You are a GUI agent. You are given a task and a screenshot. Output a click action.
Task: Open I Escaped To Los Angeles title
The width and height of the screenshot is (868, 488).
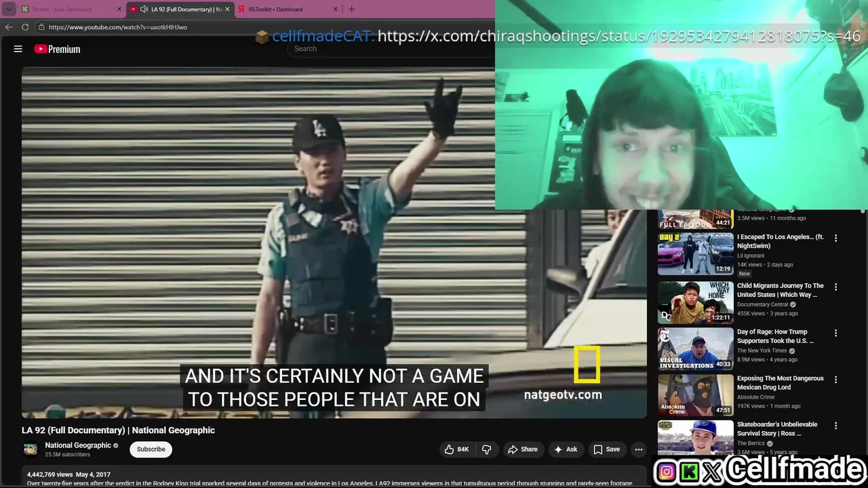coord(781,241)
